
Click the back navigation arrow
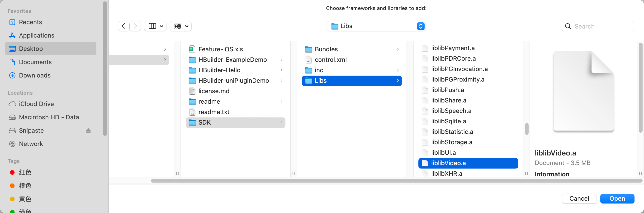point(123,26)
